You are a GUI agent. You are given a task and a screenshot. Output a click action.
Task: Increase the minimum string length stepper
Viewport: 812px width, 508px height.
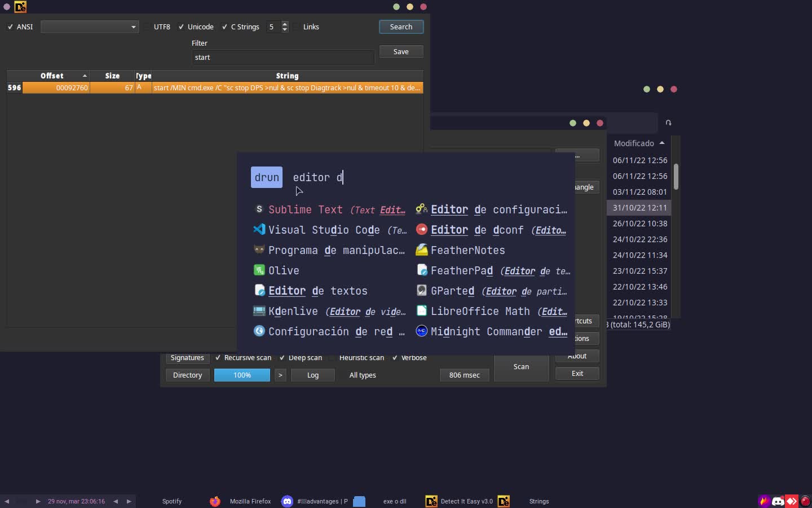(x=285, y=24)
